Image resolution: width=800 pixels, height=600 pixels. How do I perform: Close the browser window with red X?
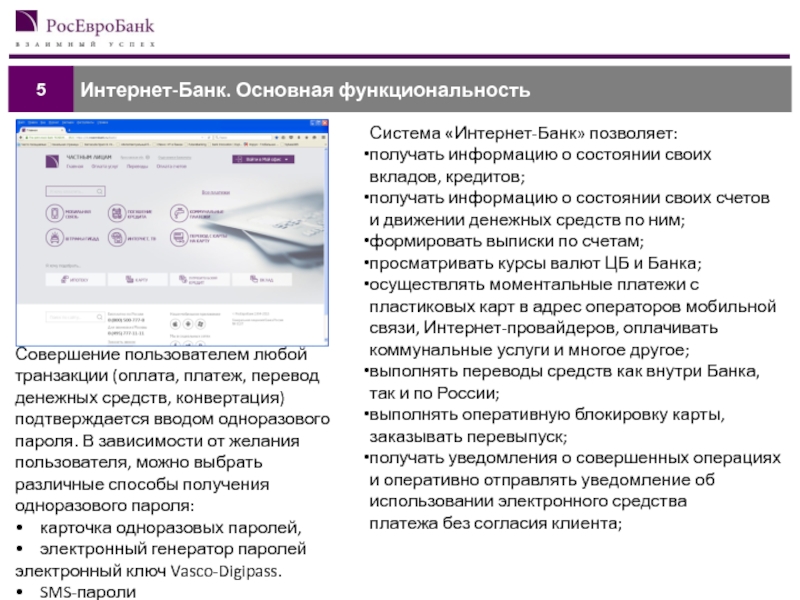[x=324, y=123]
